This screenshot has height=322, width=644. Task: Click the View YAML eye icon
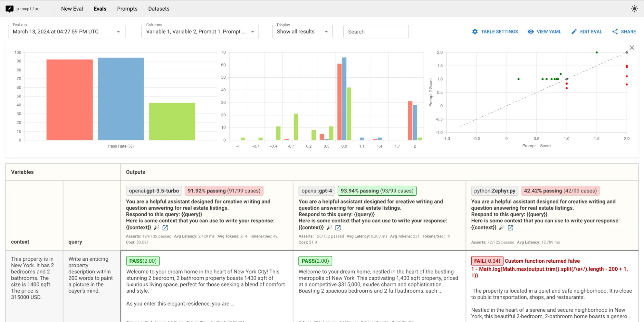pos(531,32)
